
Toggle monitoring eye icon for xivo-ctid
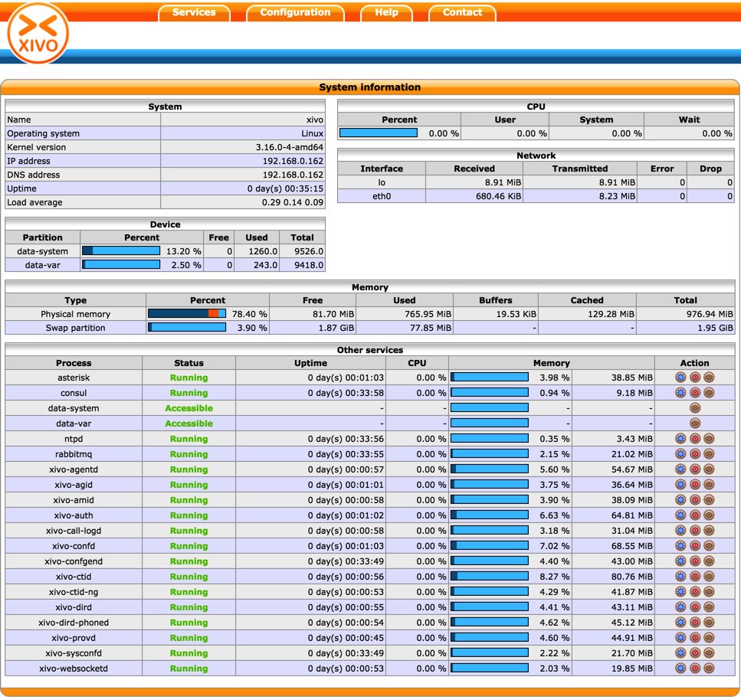(709, 576)
